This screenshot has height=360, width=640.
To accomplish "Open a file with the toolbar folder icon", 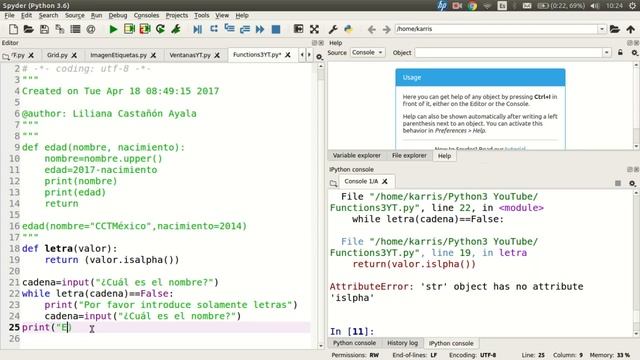I will (28, 29).
